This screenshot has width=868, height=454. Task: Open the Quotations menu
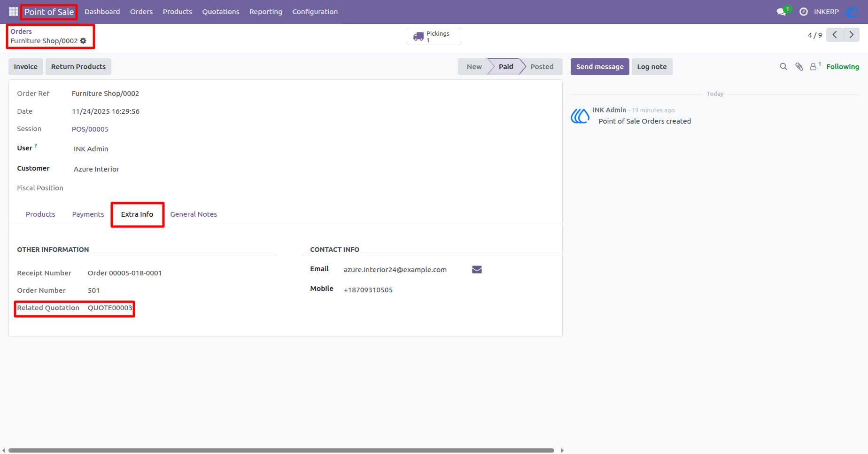221,12
